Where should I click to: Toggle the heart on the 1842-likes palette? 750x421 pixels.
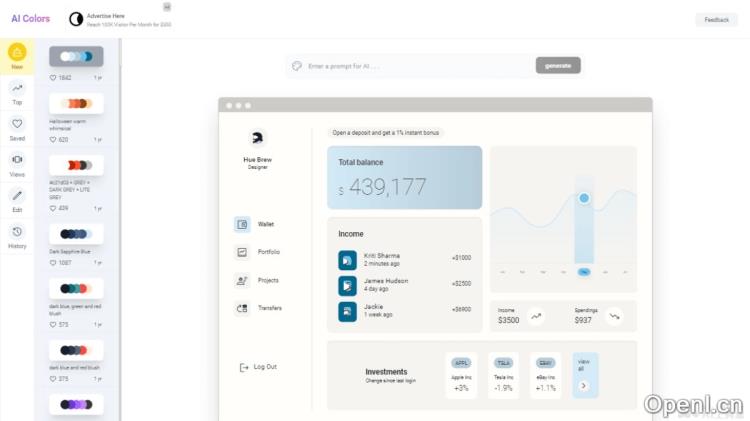(x=54, y=77)
